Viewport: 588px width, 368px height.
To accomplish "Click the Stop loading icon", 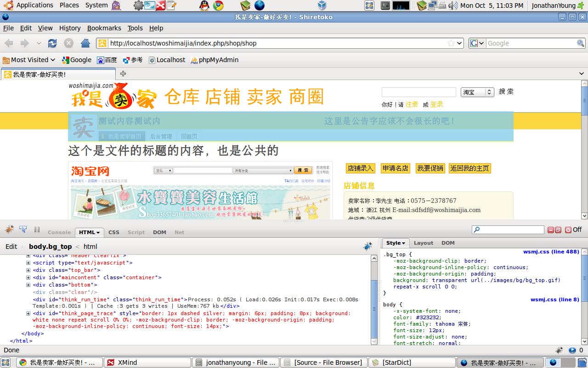I will [68, 43].
